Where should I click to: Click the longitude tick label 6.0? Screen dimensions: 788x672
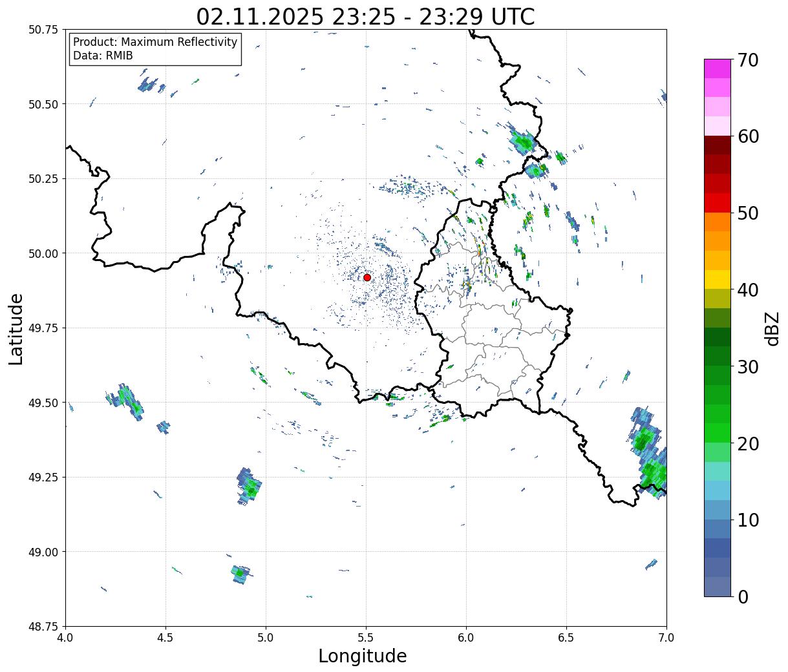[x=466, y=638]
